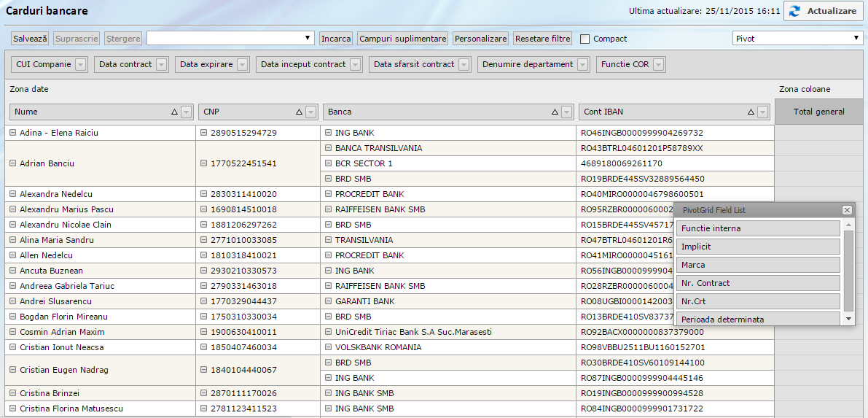Click filter icon next to Denumire departament
This screenshot has height=418, width=868.
(582, 65)
